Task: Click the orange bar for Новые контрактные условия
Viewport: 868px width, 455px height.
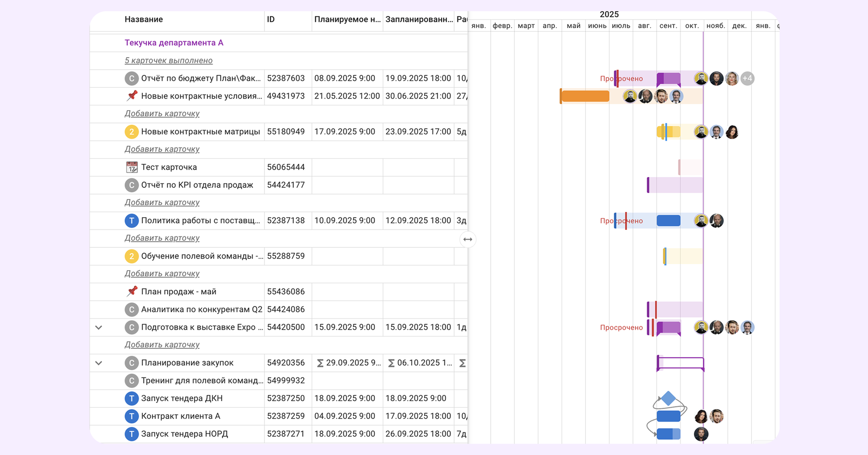Action: tap(585, 96)
